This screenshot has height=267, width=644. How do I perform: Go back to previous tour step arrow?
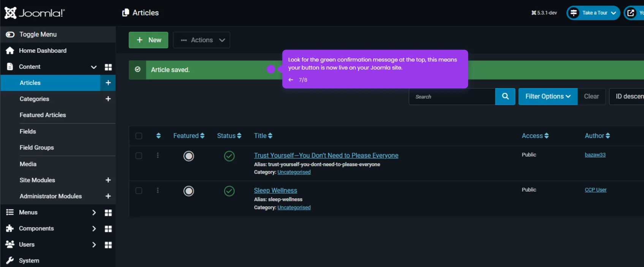pyautogui.click(x=291, y=80)
